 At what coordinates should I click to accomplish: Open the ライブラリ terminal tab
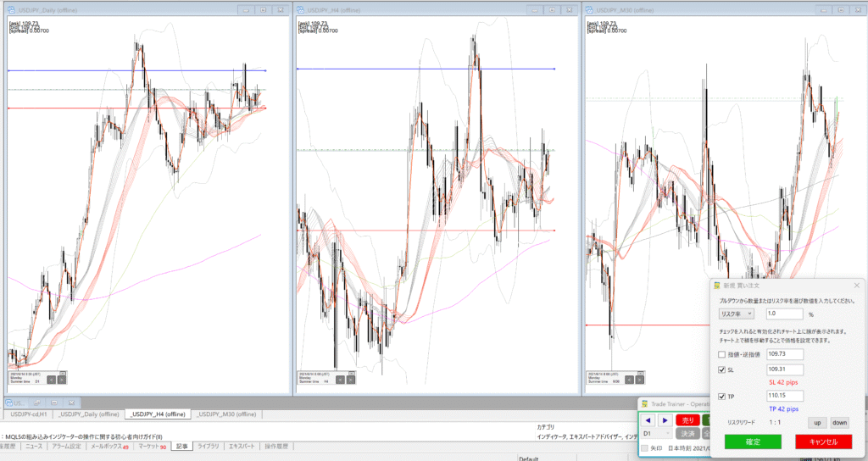click(x=209, y=446)
